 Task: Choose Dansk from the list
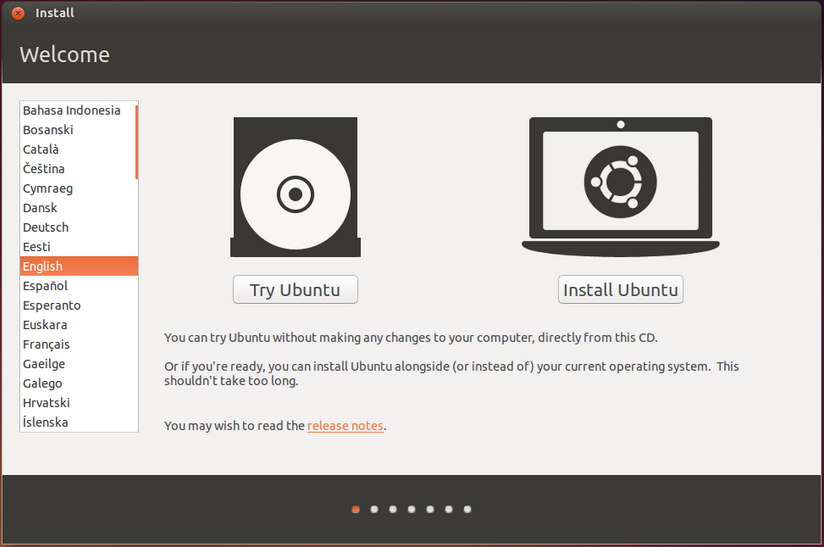78,208
